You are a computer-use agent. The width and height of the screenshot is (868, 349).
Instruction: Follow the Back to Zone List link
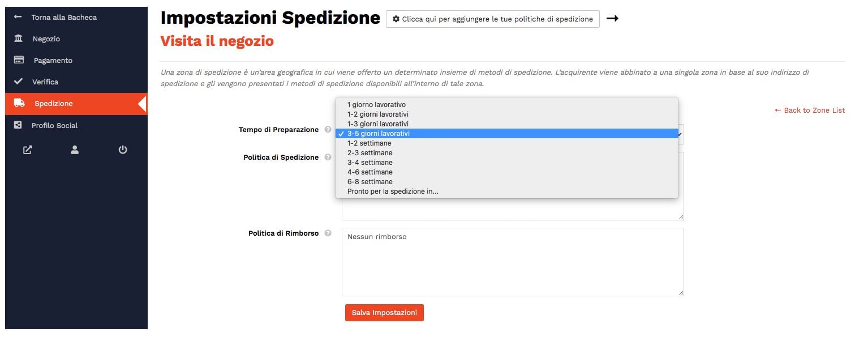pyautogui.click(x=810, y=110)
